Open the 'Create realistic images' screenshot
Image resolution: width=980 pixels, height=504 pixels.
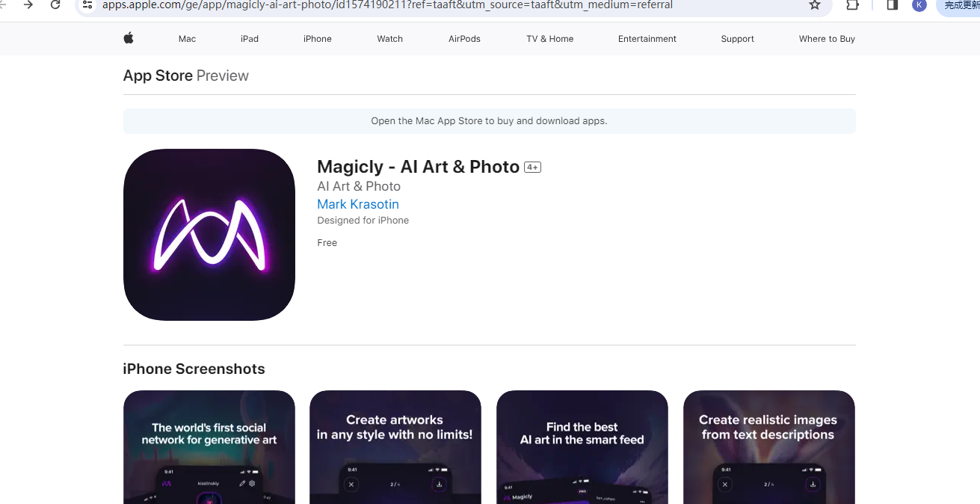[x=768, y=447]
